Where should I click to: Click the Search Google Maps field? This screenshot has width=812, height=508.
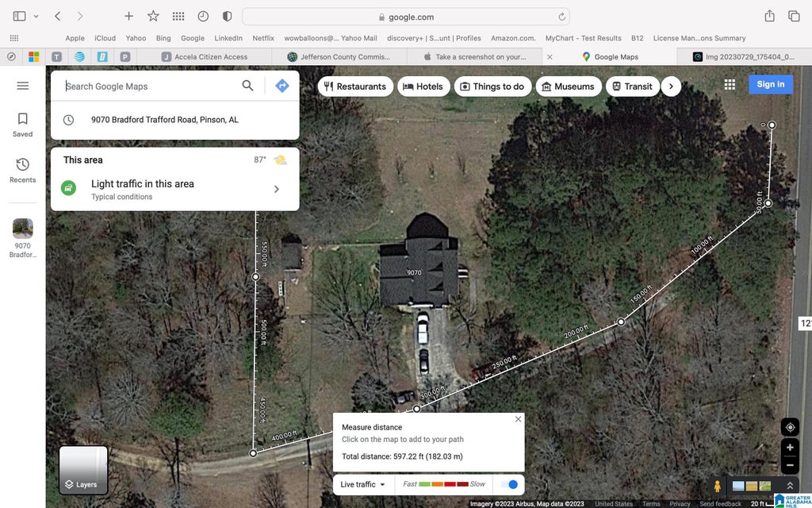[150, 86]
